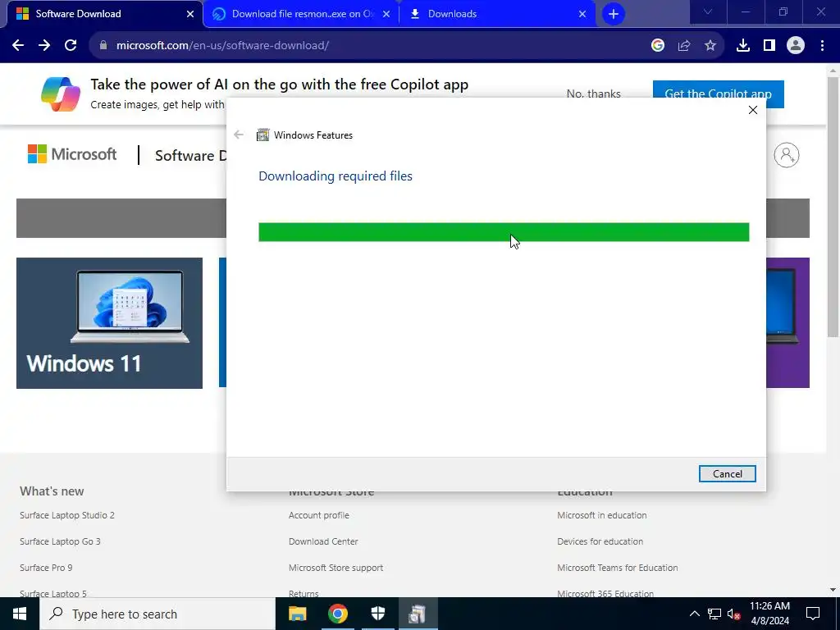Click the Chrome forward navigation arrow
Image resolution: width=840 pixels, height=630 pixels.
(x=44, y=46)
